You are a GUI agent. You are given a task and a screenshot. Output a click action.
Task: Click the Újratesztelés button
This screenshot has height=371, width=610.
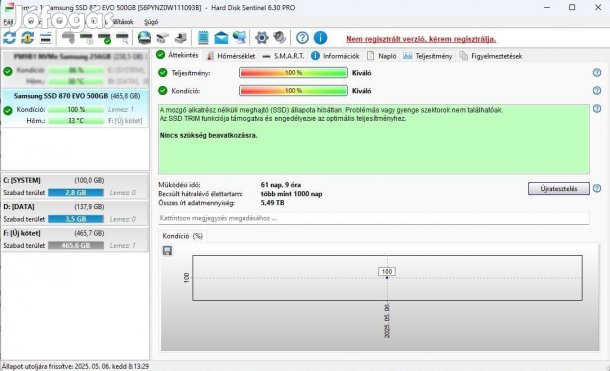559,189
